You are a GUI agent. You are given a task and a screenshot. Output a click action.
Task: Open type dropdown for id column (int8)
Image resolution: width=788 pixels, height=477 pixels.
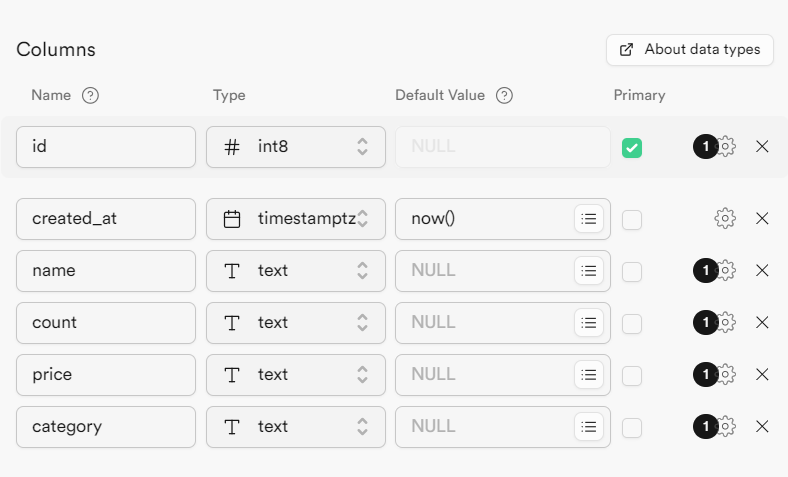coord(296,146)
